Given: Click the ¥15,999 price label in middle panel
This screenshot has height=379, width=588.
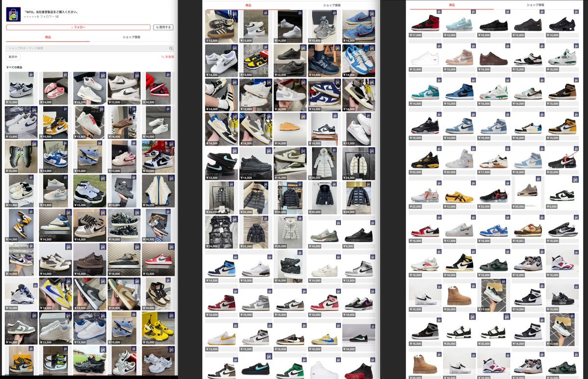Looking at the screenshot, I should (246, 109).
